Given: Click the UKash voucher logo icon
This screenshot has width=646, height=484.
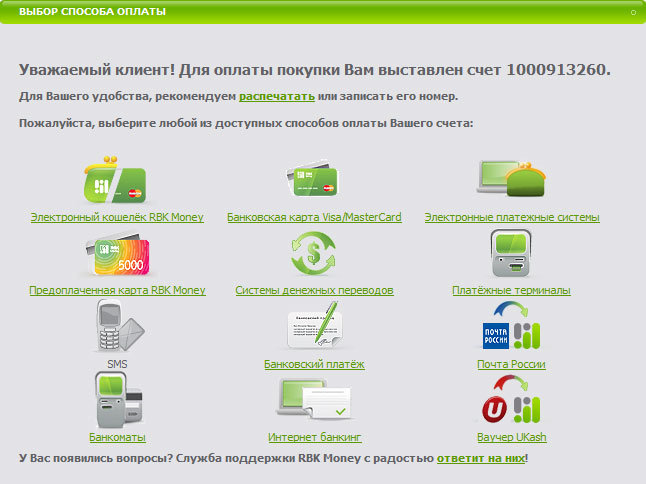Looking at the screenshot, I should 511,399.
